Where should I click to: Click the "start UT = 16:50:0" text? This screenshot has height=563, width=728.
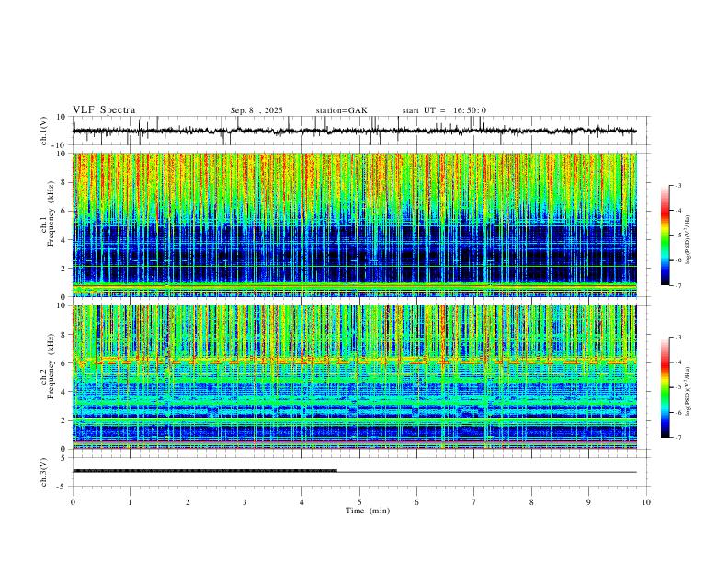coord(444,110)
